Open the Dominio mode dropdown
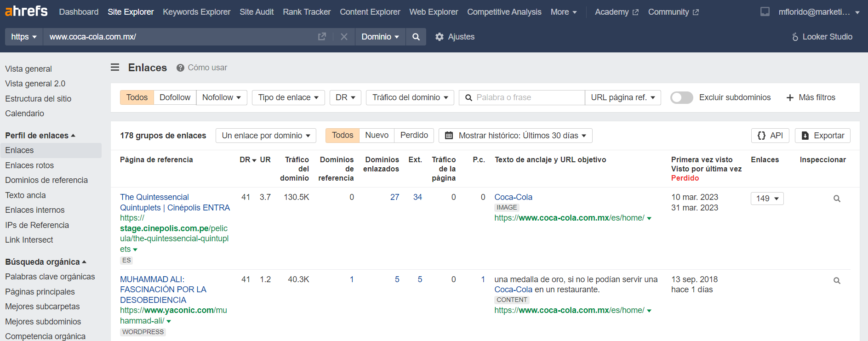Screen dimensions: 868x341 380,37
